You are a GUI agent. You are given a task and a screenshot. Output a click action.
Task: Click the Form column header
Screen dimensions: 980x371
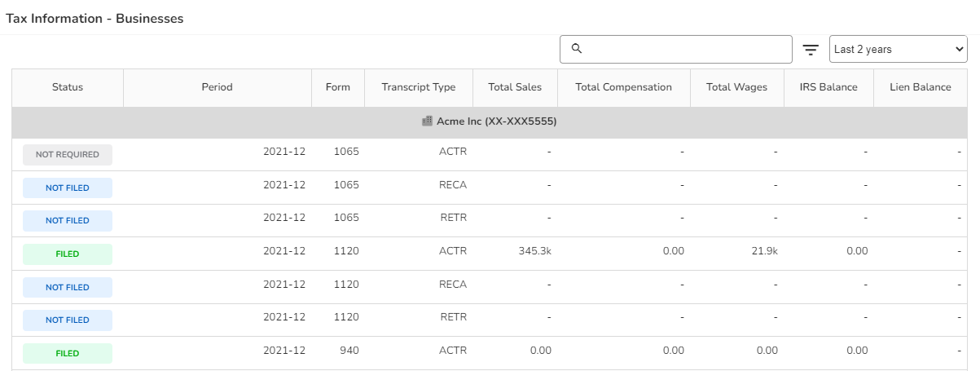337,87
